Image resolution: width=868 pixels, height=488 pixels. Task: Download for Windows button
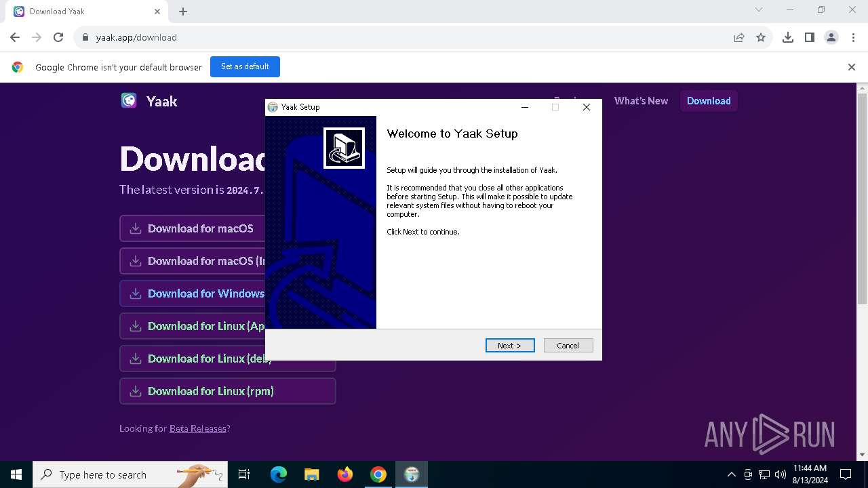193,293
